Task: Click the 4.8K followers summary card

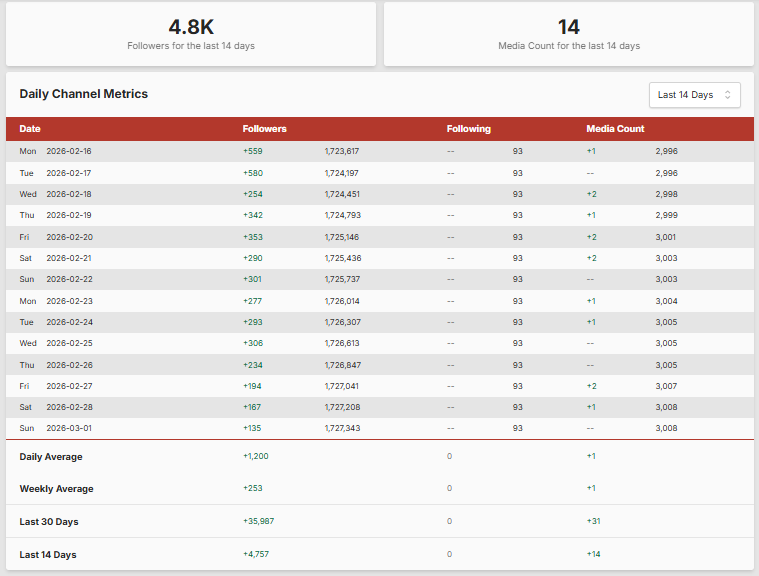Action: pos(191,34)
